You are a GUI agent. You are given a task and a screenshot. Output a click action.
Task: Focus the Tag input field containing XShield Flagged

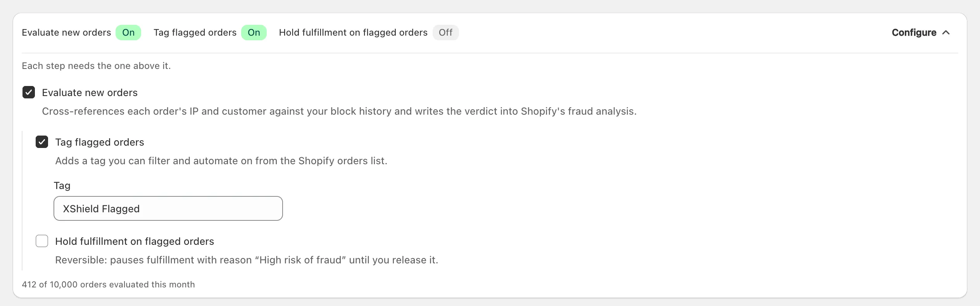coord(168,208)
